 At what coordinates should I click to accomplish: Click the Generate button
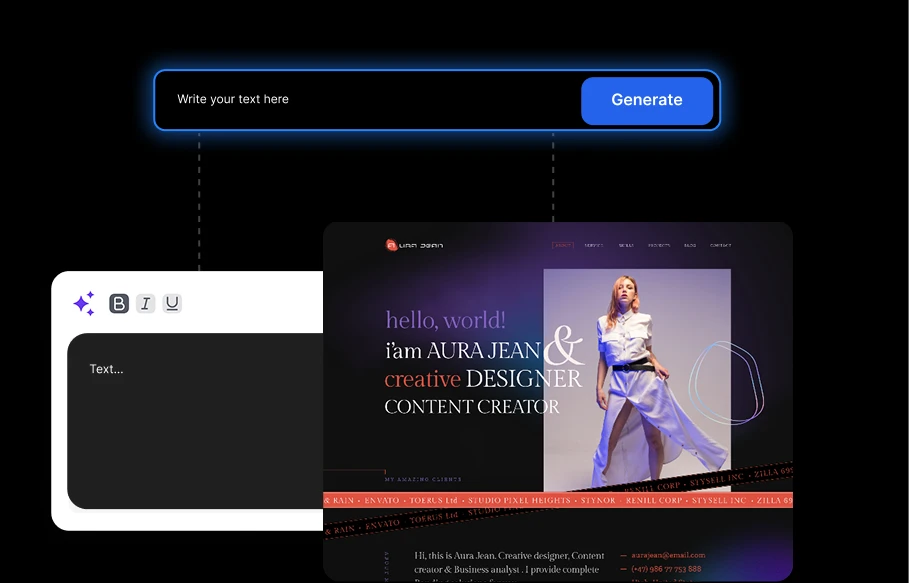[x=647, y=100]
